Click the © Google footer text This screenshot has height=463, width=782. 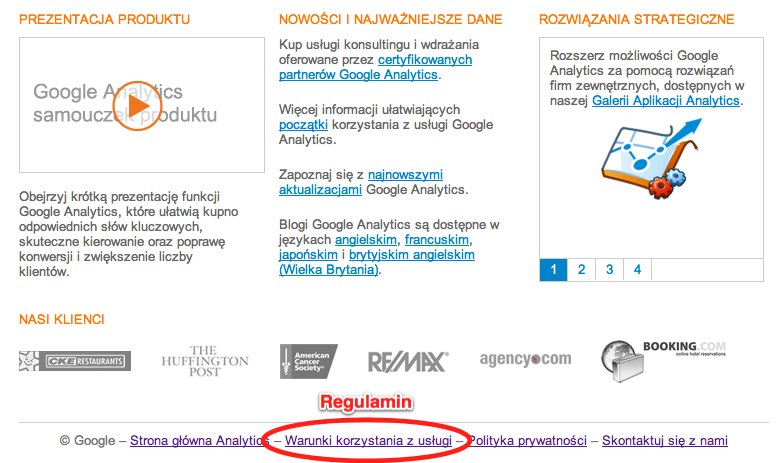[x=87, y=441]
